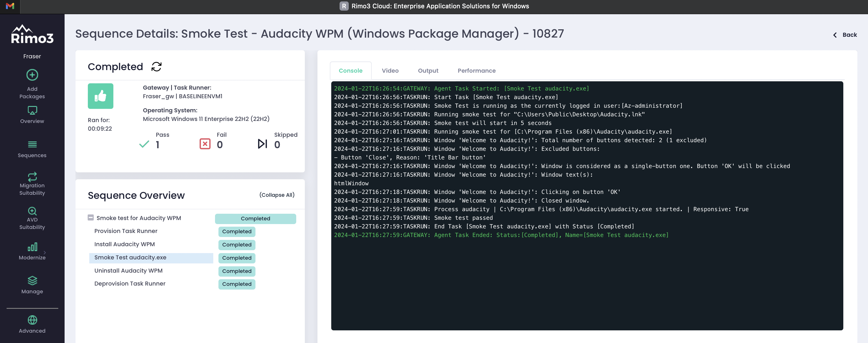868x343 pixels.
Task: Click the green thumbs-up result badge
Action: 100,96
